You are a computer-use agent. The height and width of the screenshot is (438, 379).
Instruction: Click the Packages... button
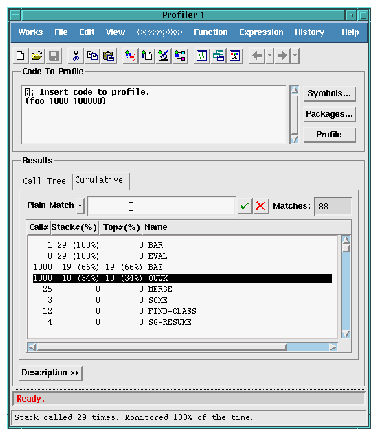coord(329,114)
